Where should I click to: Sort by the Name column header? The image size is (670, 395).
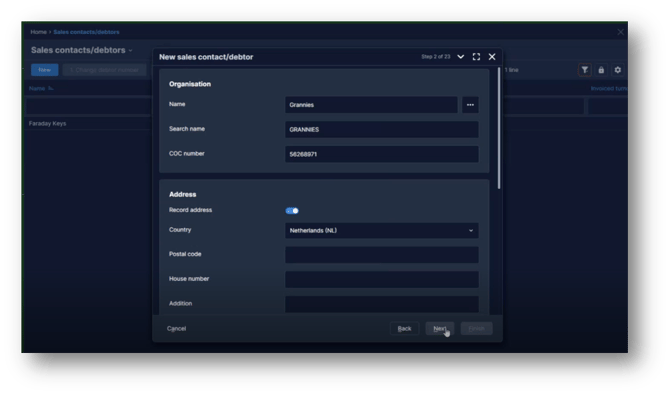click(x=37, y=88)
